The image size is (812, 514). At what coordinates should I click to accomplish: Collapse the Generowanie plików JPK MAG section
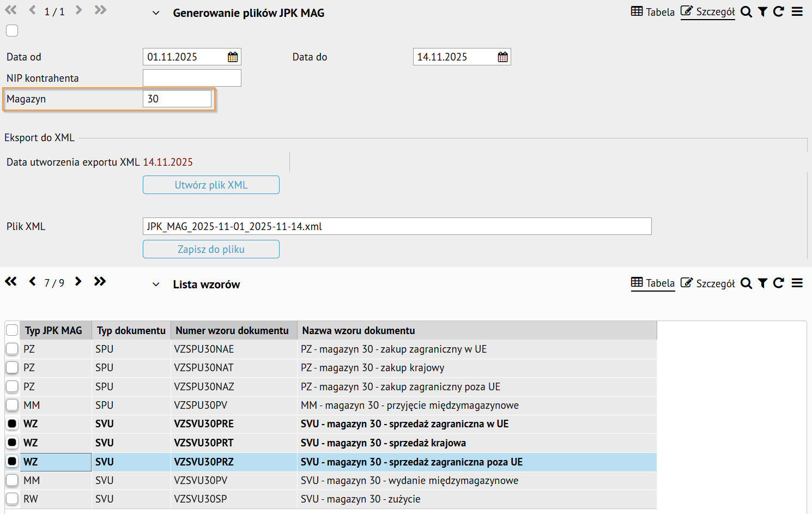coord(156,13)
